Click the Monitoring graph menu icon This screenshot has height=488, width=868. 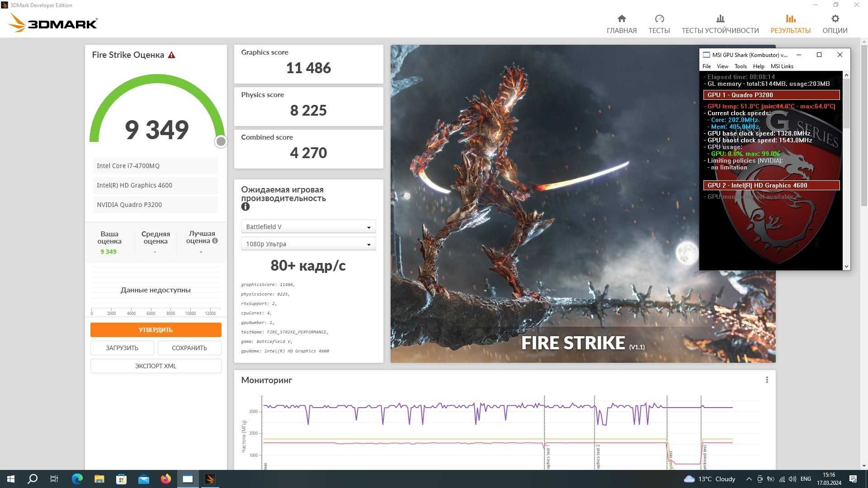[767, 380]
